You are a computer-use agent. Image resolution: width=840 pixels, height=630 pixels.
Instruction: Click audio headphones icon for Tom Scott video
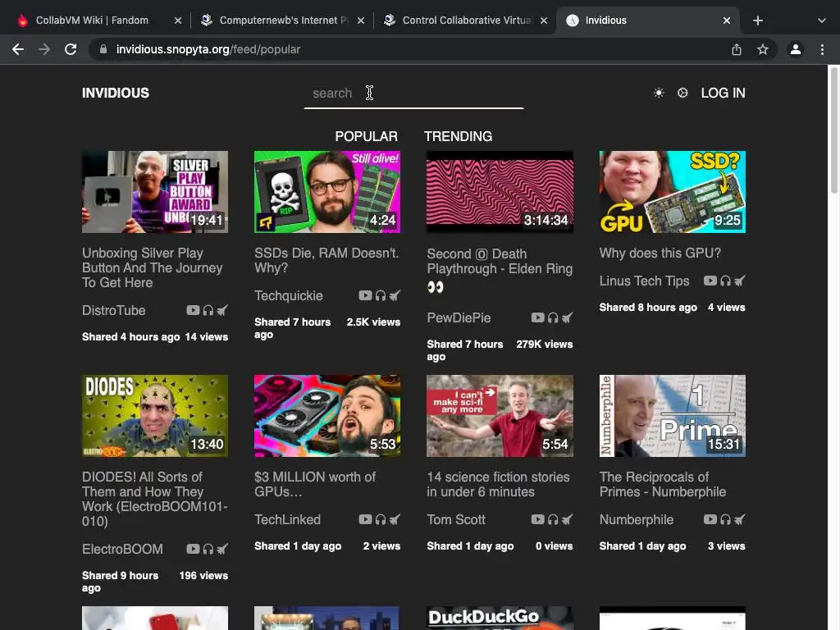(553, 519)
